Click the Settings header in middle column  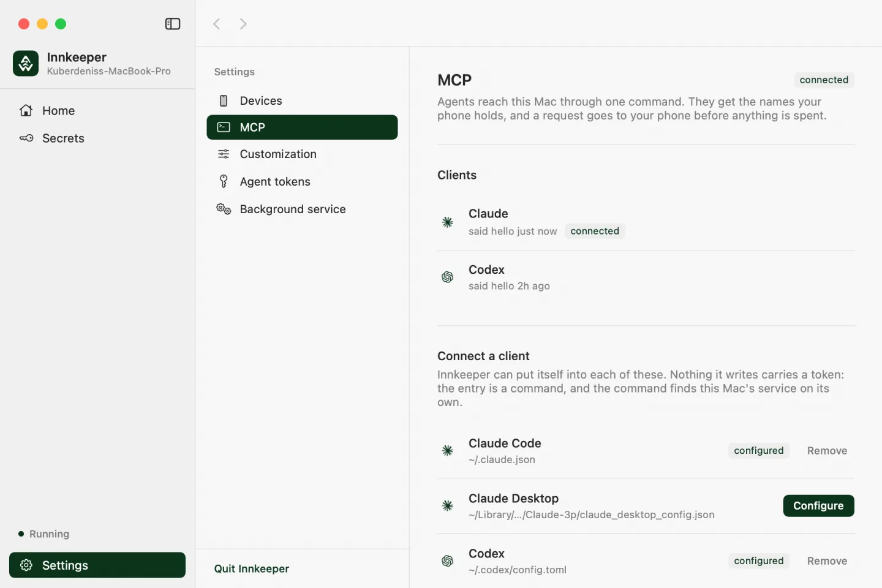[234, 72]
